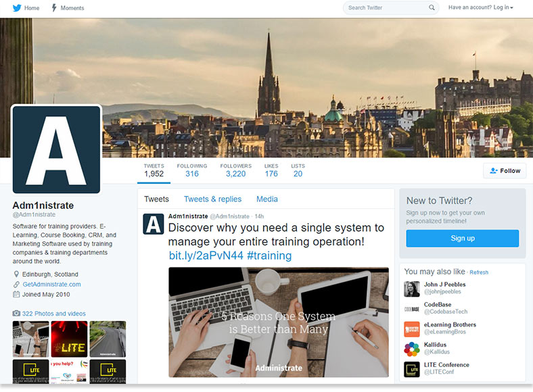
Task: Click the CodeBase logo avatar
Action: click(x=412, y=309)
